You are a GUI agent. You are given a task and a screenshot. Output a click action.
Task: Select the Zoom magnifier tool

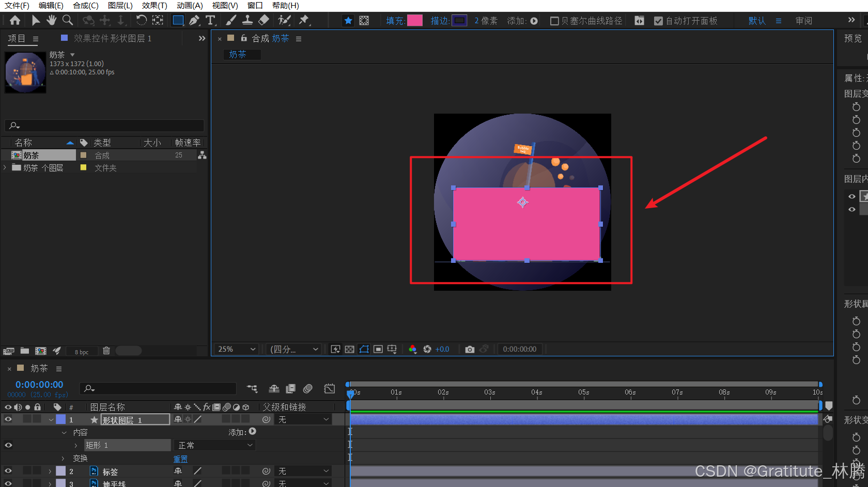(67, 20)
